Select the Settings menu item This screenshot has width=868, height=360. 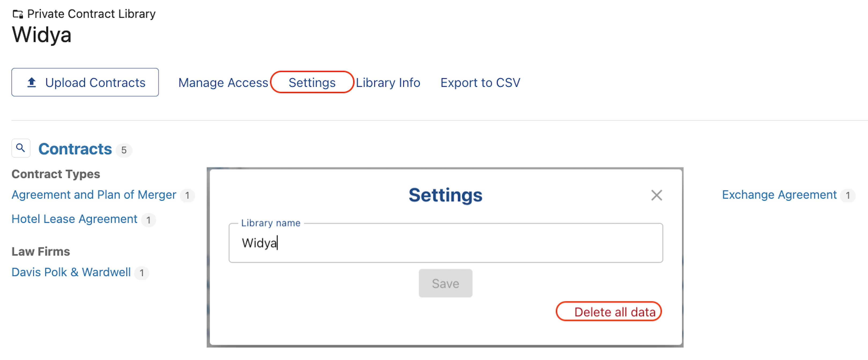(x=312, y=83)
